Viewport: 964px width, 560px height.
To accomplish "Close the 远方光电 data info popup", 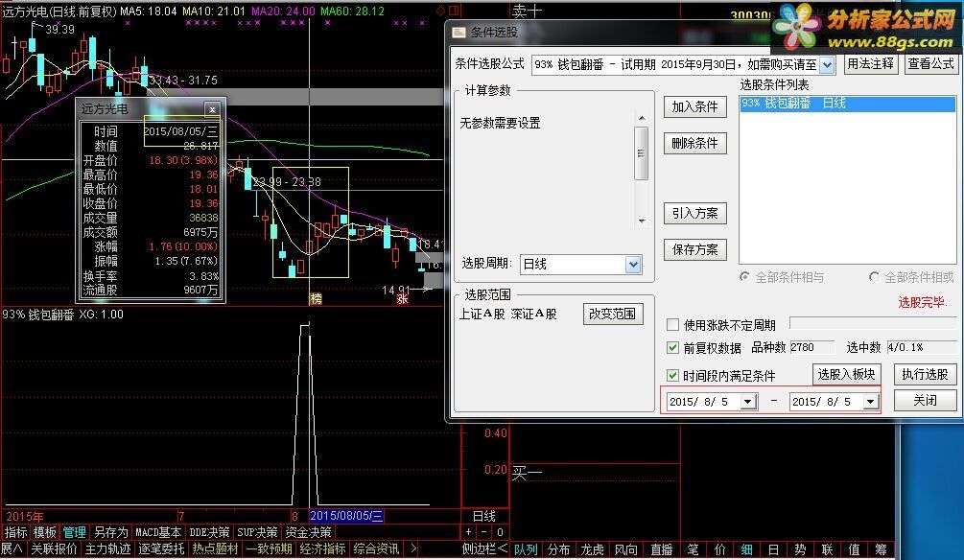I will point(212,109).
